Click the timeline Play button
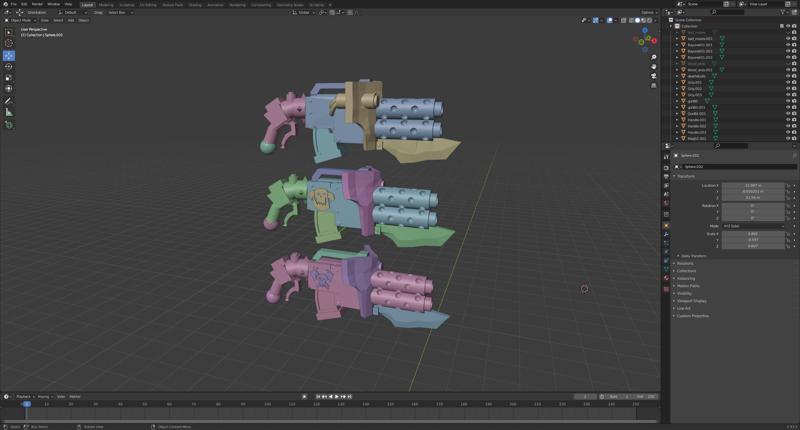Viewport: 800px width, 430px height. coord(337,396)
